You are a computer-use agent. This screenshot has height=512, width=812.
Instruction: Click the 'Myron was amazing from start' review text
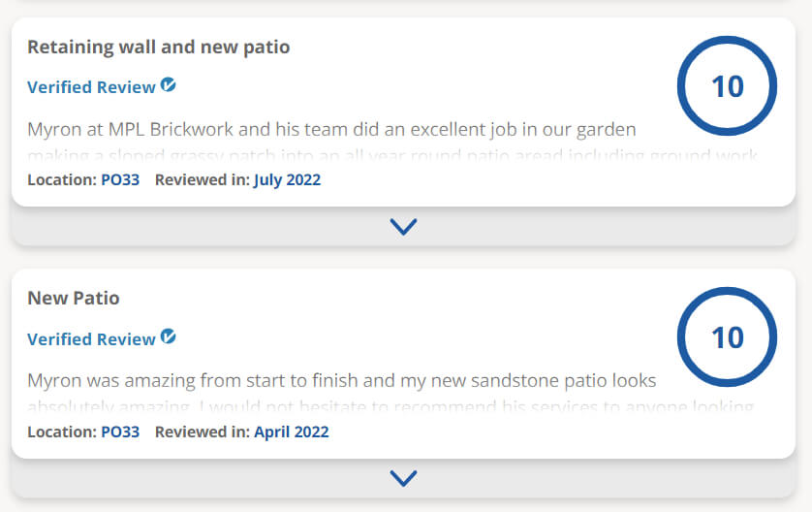point(341,380)
